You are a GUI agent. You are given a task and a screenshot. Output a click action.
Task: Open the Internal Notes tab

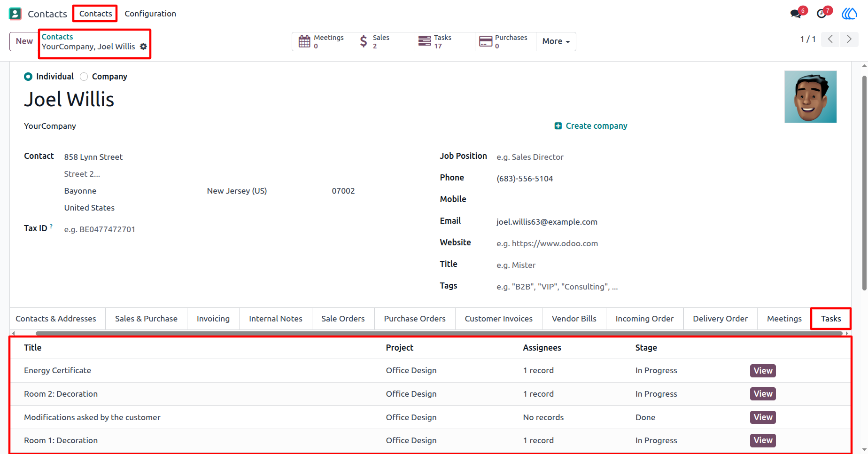(276, 319)
